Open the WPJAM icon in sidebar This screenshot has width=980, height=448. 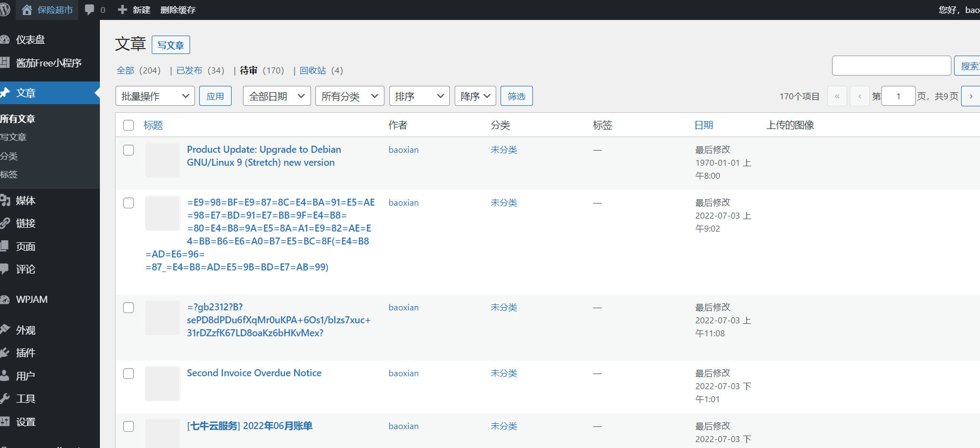coord(5,300)
